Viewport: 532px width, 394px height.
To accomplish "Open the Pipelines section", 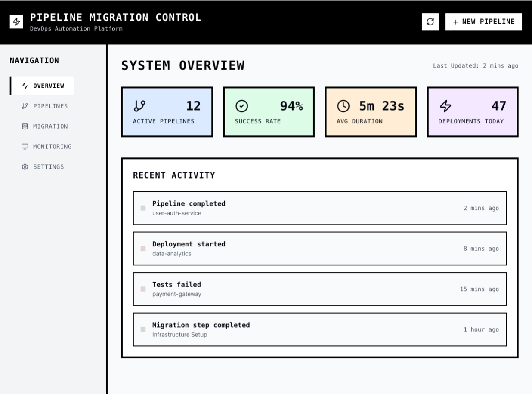I will pyautogui.click(x=48, y=106).
